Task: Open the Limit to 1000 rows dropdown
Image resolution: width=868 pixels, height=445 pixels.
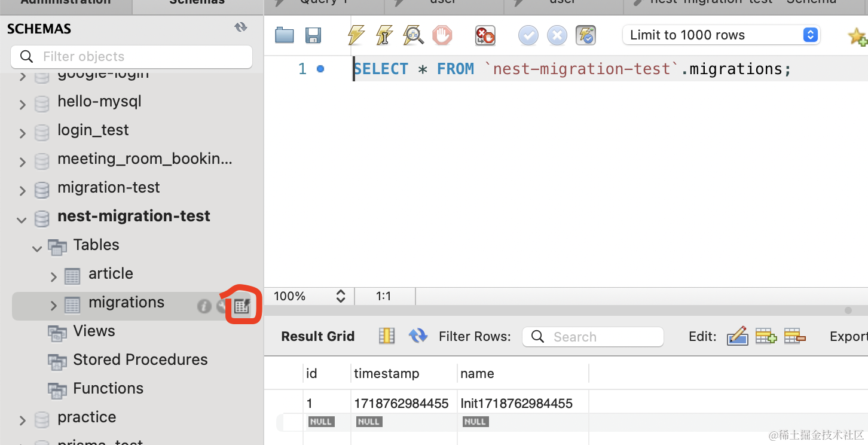Action: [x=809, y=35]
